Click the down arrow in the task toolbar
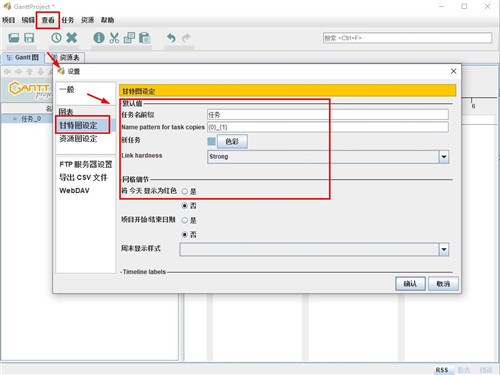The width and height of the screenshot is (500, 375). [x=40, y=71]
